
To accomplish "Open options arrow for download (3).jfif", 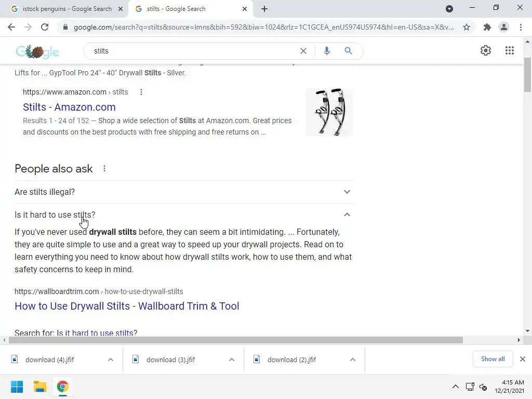I will [x=232, y=360].
